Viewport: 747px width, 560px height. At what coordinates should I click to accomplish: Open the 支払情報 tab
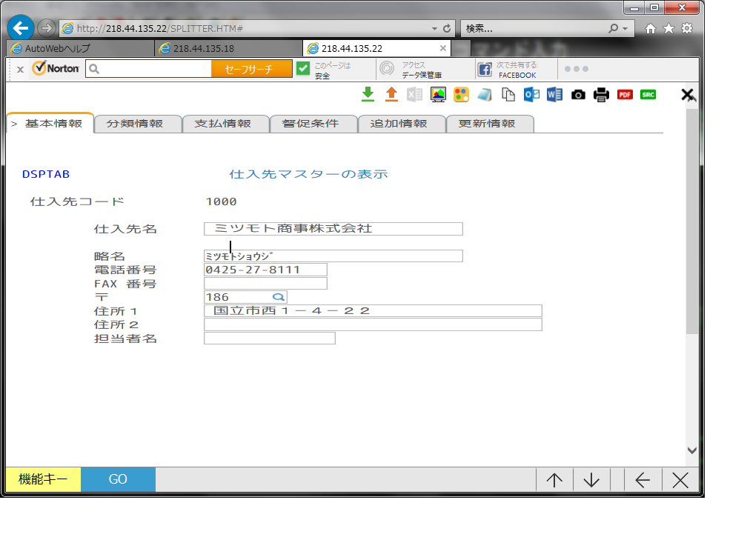[x=225, y=124]
